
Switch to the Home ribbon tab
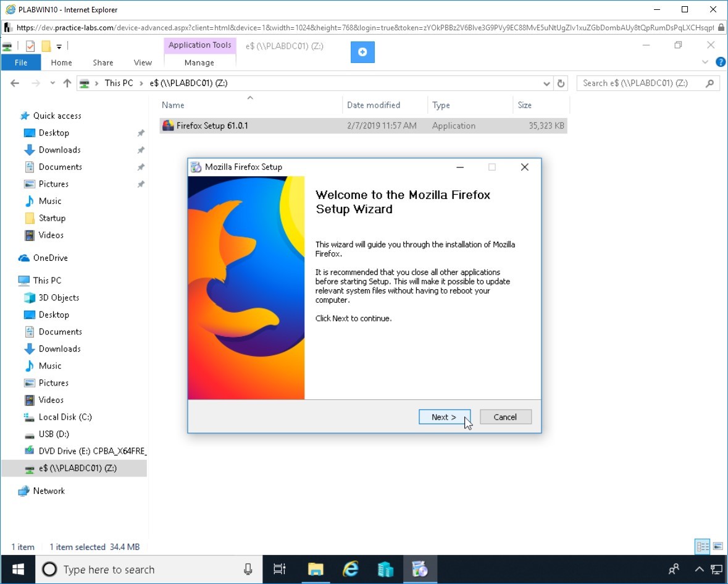pos(61,62)
